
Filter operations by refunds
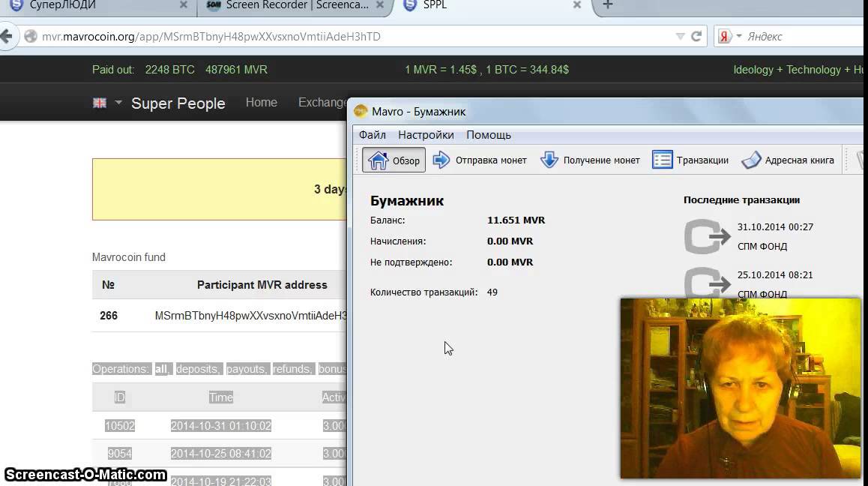click(293, 369)
